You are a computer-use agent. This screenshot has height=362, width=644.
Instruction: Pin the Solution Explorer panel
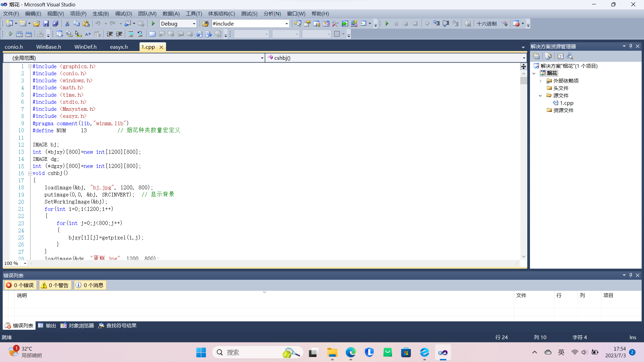click(x=631, y=46)
